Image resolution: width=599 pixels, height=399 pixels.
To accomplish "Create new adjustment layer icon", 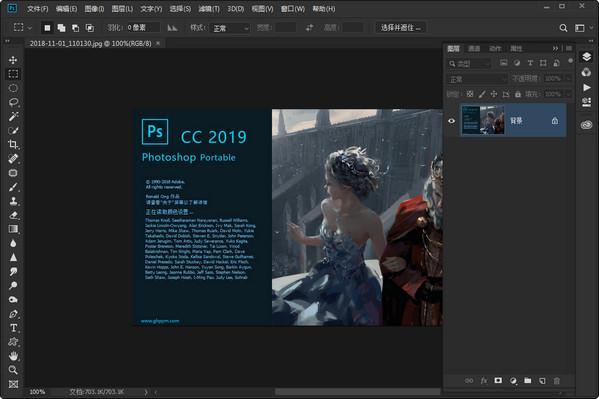I will (x=513, y=380).
